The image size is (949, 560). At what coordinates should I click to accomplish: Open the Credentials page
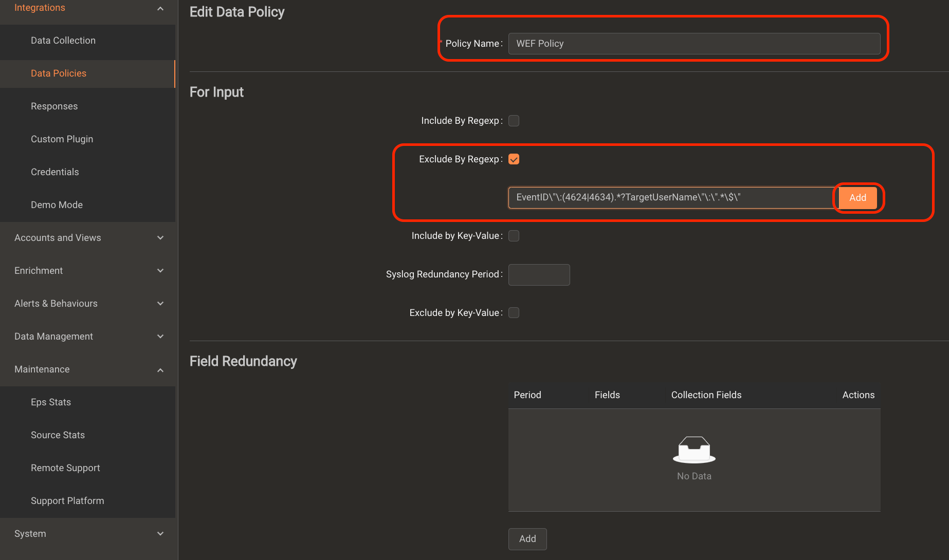click(54, 172)
